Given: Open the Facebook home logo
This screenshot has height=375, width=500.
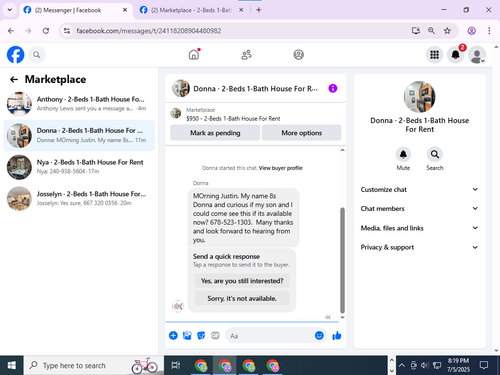Looking at the screenshot, I should point(15,55).
